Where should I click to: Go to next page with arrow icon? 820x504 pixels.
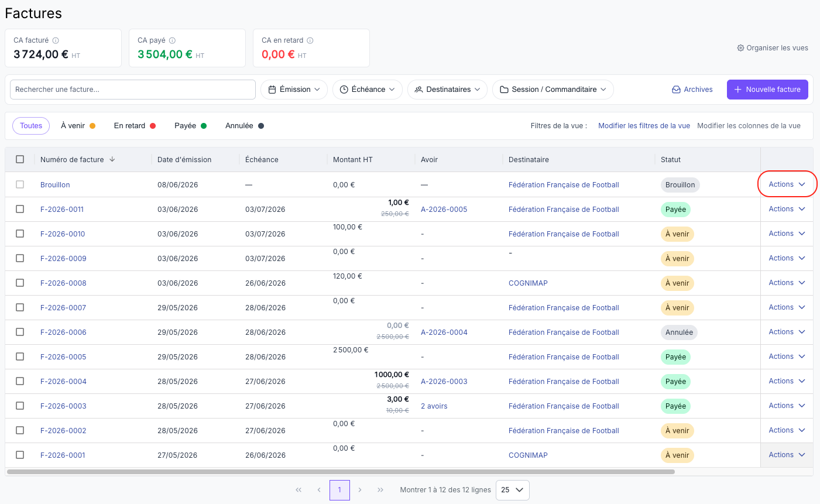(x=360, y=490)
